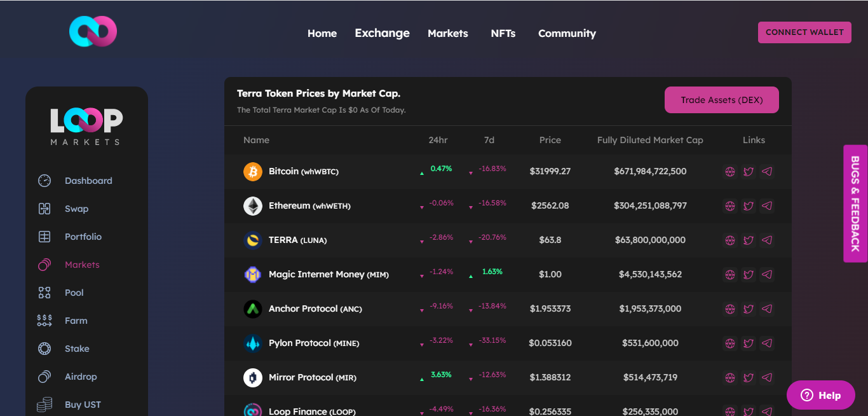Click the Pylon Protocol token icon

click(x=253, y=343)
